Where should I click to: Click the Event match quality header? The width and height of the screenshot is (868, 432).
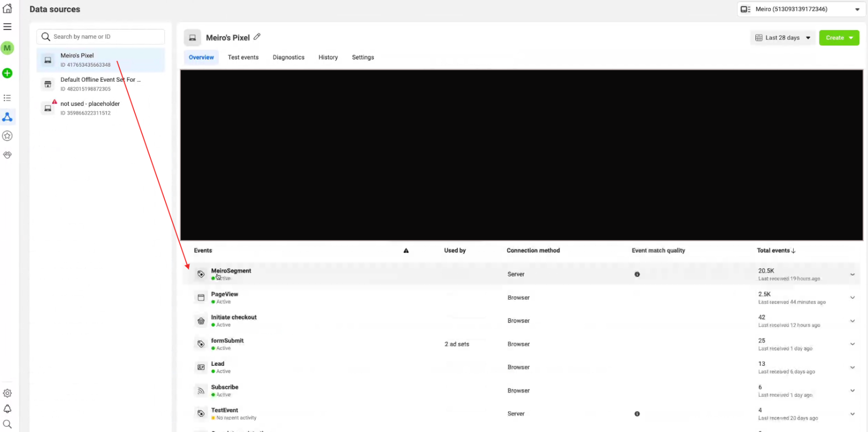[658, 251]
